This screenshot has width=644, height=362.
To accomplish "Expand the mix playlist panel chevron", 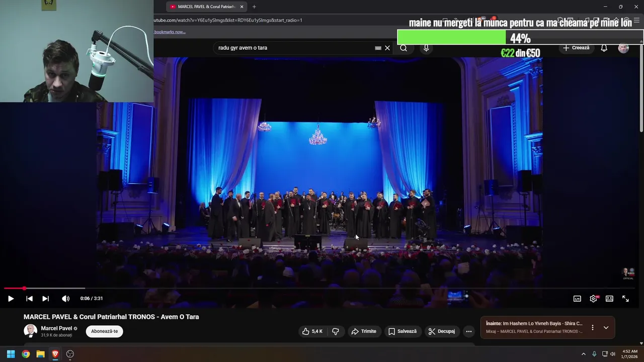I will click(x=606, y=328).
